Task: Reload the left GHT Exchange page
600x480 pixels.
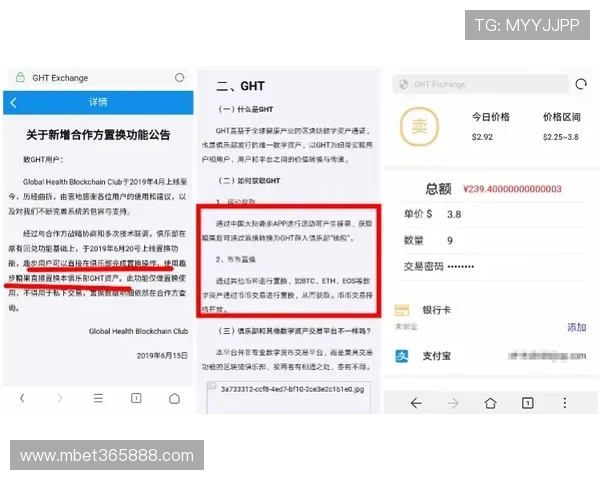Action: coord(179,78)
